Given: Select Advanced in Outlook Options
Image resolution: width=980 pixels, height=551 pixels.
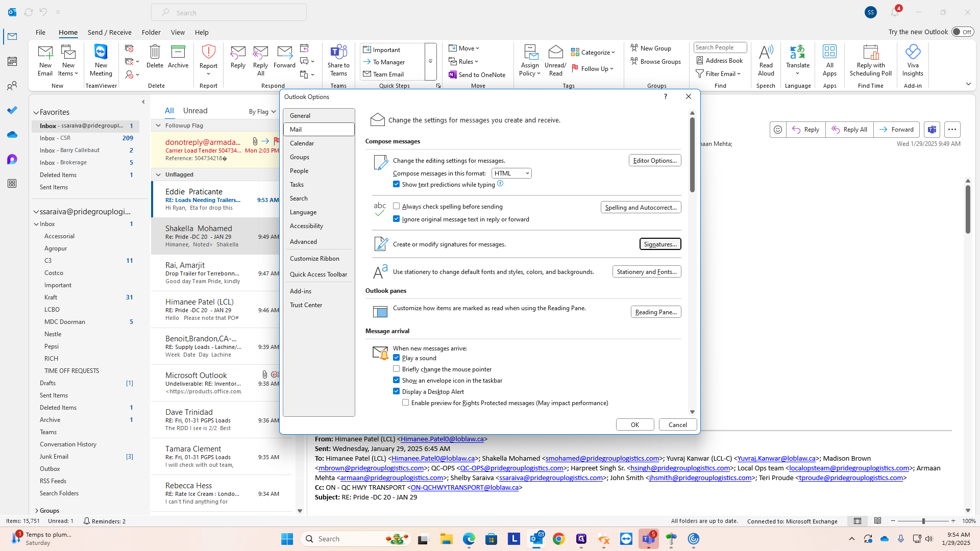Looking at the screenshot, I should coord(318,242).
